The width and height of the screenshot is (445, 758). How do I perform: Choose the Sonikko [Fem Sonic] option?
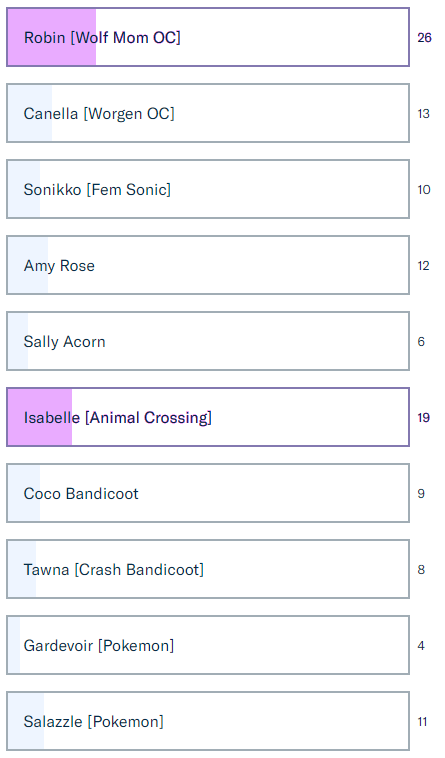point(208,189)
